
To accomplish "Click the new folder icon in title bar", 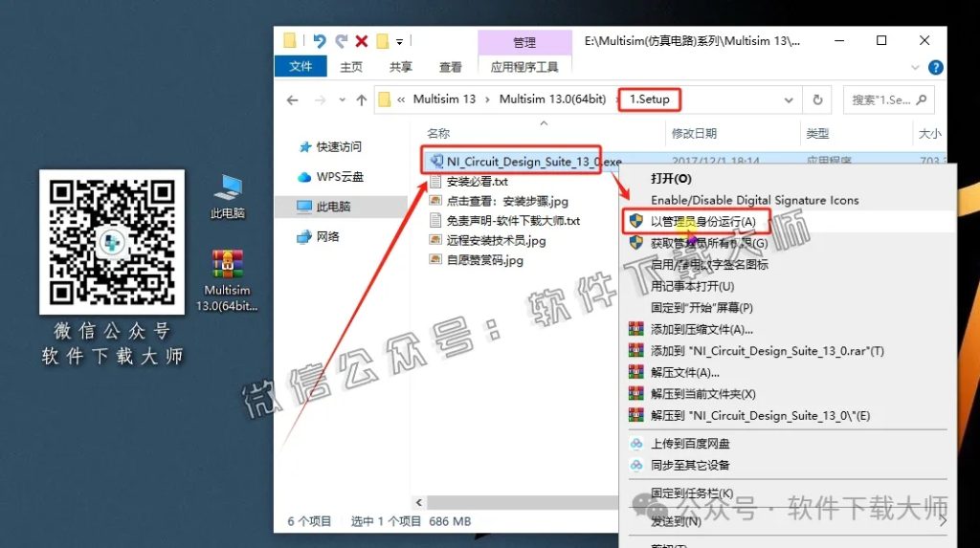I will click(x=383, y=41).
